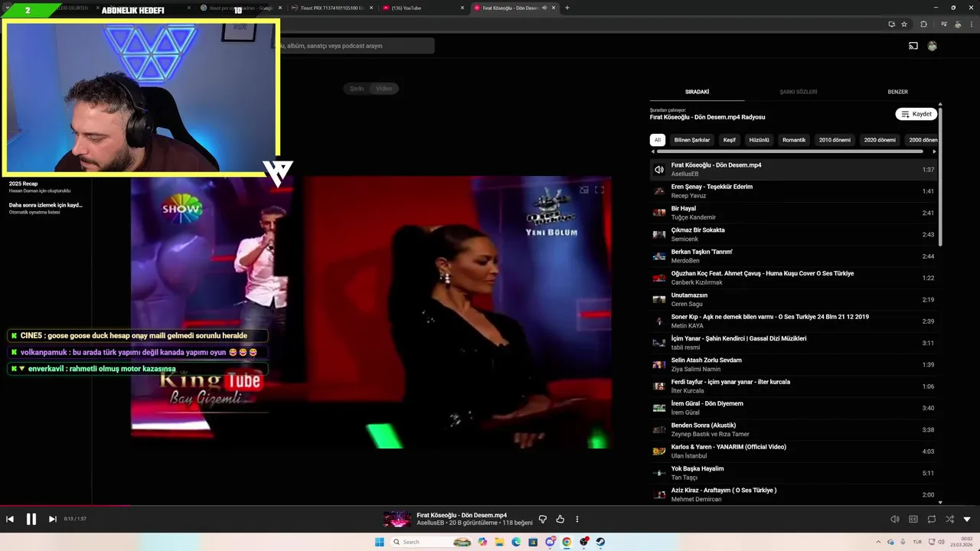Play İrem Güral - Dön Diyemem
Viewport: 980px width, 551px height.
(793, 408)
